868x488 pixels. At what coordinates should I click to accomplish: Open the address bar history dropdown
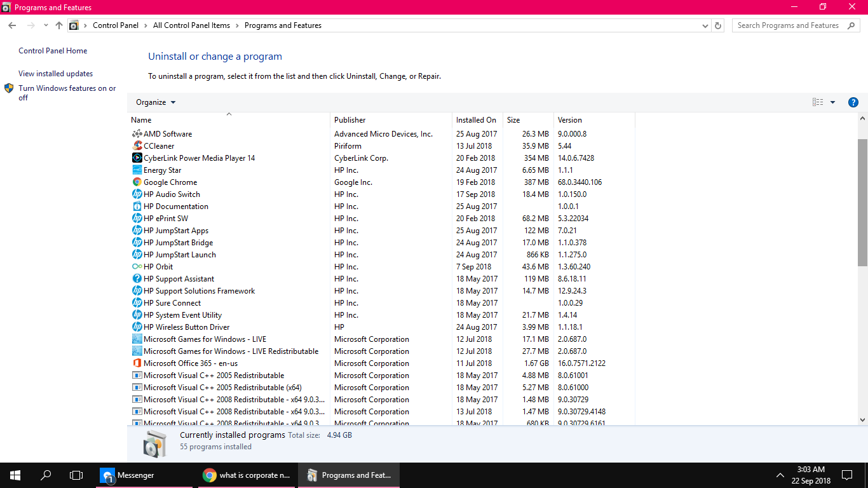coord(705,26)
